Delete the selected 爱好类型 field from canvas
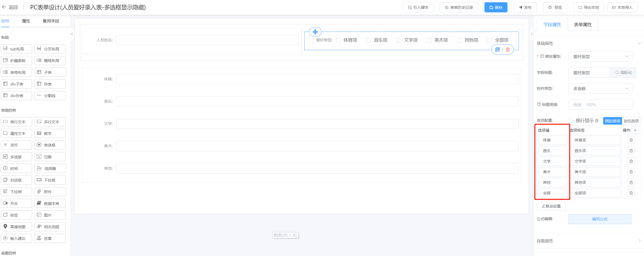The height and width of the screenshot is (256, 644). point(508,50)
